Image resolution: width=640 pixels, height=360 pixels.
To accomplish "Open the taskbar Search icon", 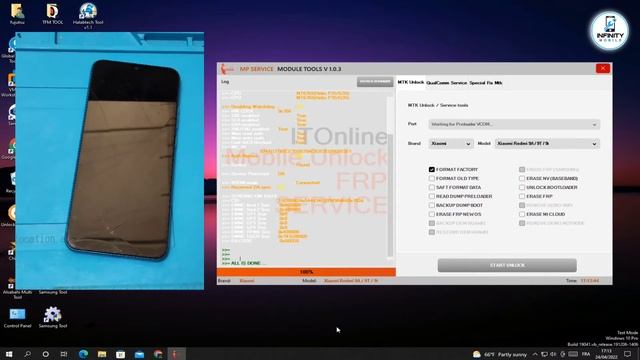I will click(27, 354).
